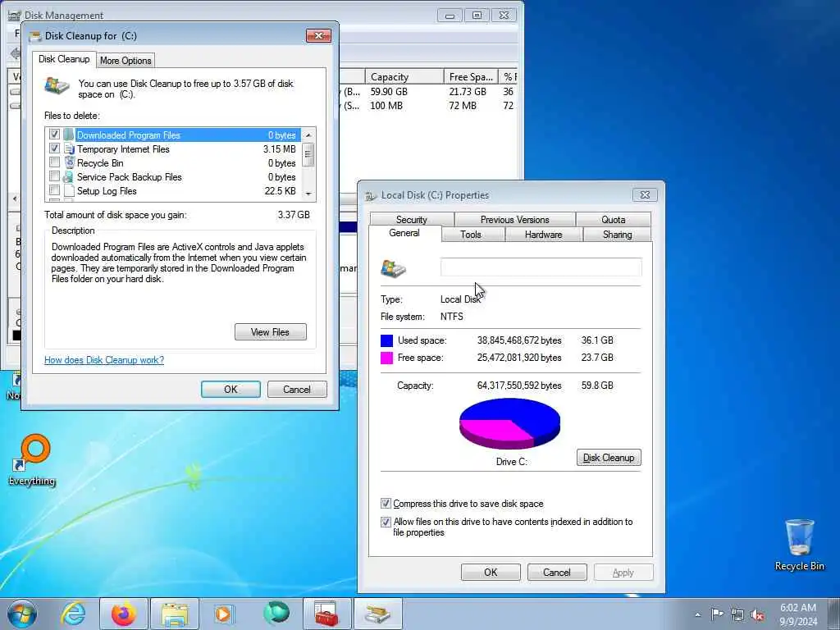
Task: Open How does Disk Cleanup work link
Action: click(x=104, y=360)
